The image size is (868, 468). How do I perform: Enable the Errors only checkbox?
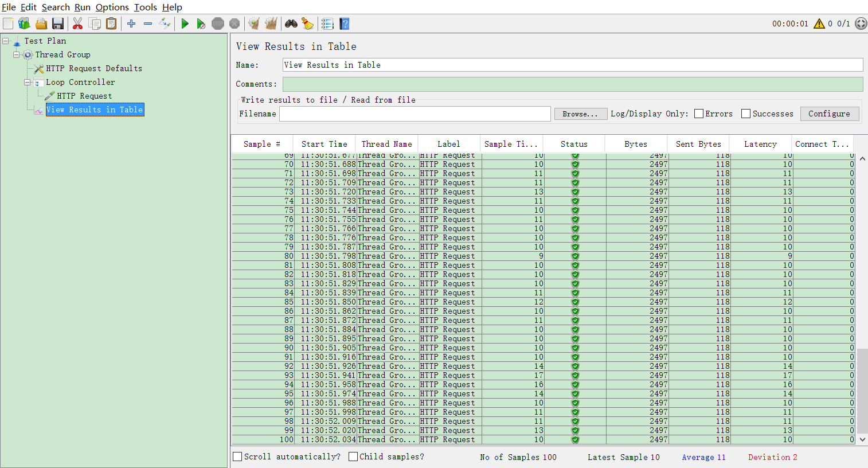699,114
